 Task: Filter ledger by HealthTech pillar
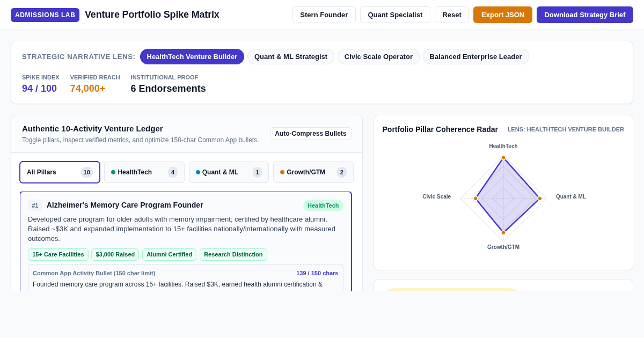pos(144,172)
